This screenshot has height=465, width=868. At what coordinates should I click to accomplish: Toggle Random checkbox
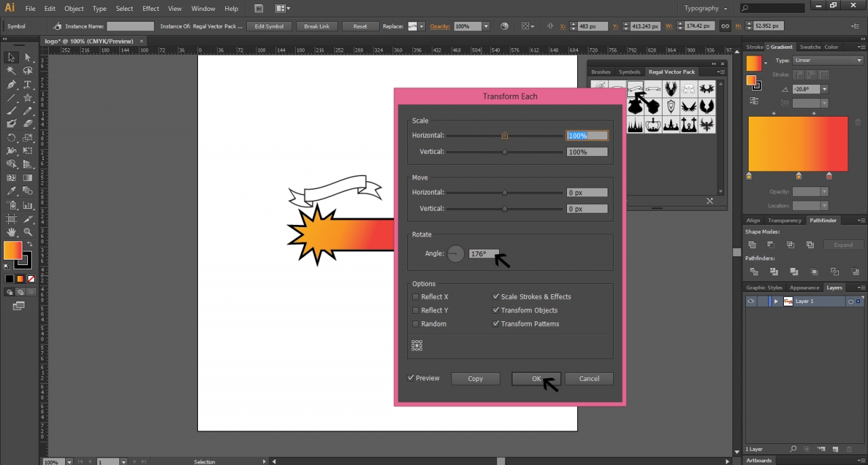(416, 324)
